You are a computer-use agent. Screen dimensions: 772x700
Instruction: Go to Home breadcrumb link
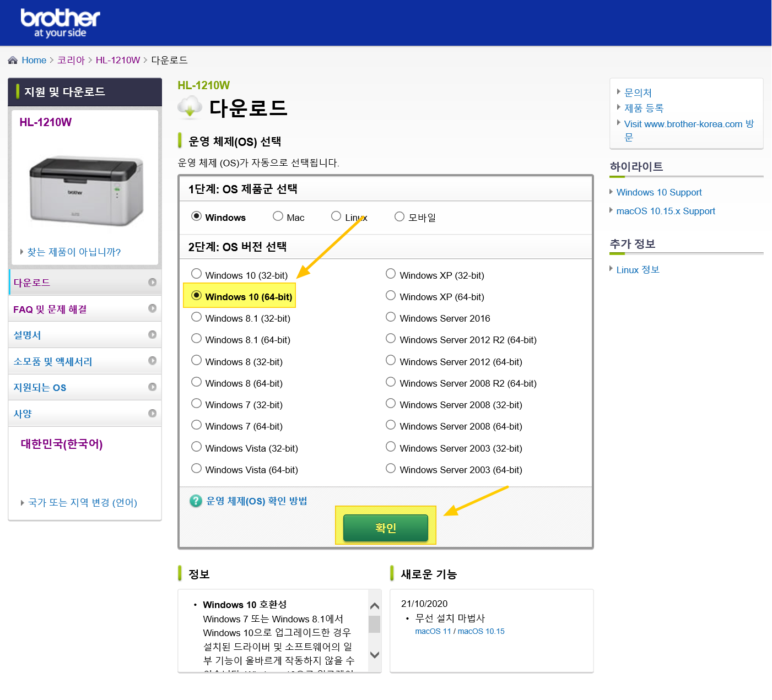click(x=34, y=60)
